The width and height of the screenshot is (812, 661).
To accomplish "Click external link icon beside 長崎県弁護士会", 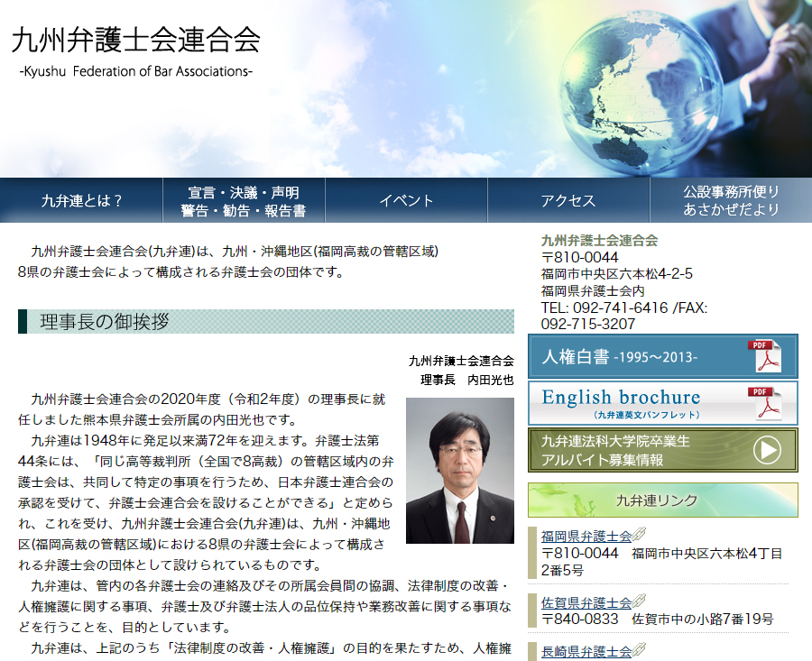I will [x=639, y=650].
